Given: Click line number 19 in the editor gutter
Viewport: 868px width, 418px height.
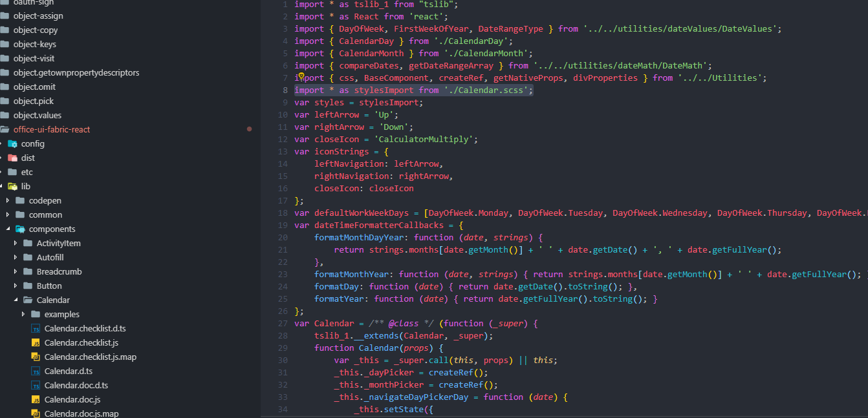Looking at the screenshot, I should pyautogui.click(x=283, y=225).
